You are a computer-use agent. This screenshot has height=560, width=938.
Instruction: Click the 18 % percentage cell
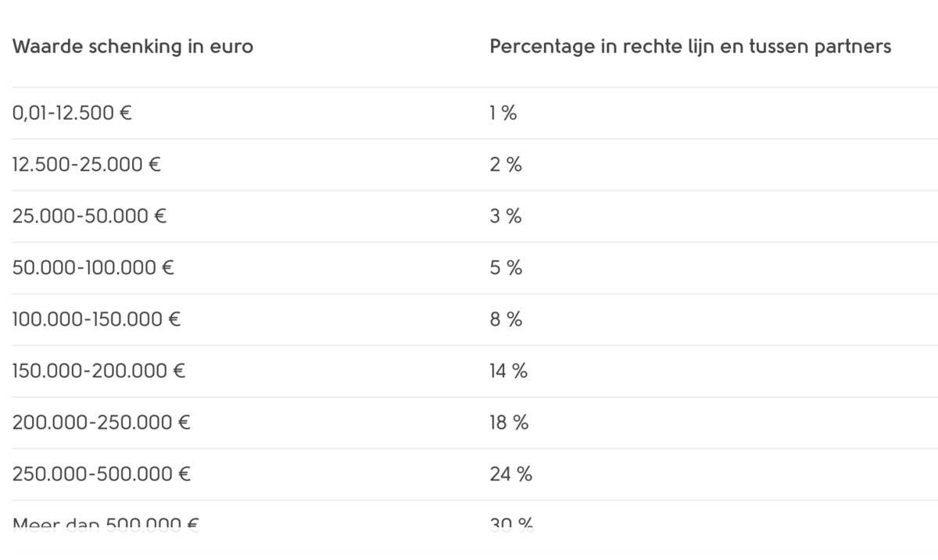click(x=509, y=423)
